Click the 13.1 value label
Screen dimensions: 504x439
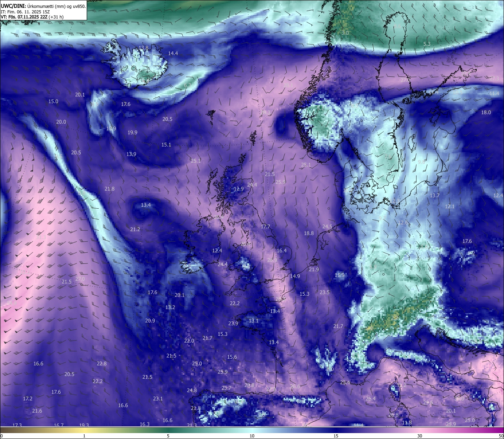pyautogui.click(x=254, y=320)
